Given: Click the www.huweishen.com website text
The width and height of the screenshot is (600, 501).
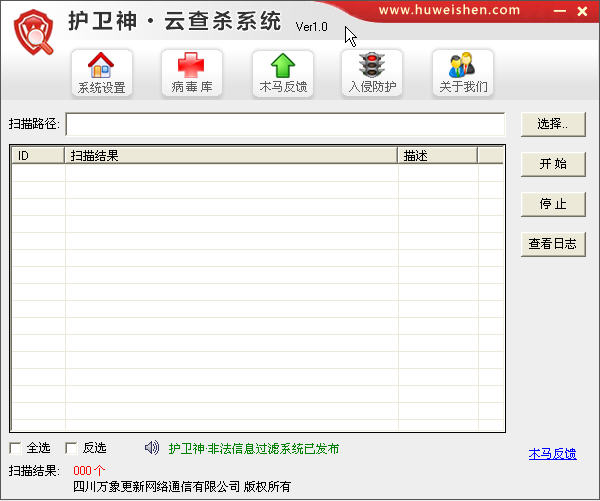Looking at the screenshot, I should pos(449,10).
